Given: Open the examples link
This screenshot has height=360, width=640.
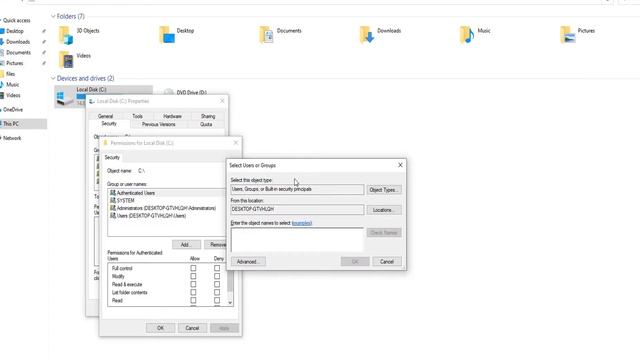Looking at the screenshot, I should tap(302, 223).
